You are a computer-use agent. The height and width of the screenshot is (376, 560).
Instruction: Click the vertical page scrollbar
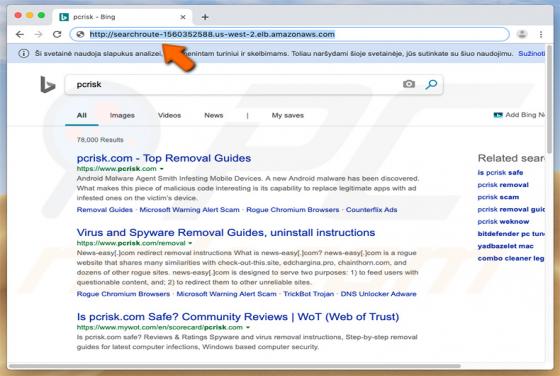point(549,100)
